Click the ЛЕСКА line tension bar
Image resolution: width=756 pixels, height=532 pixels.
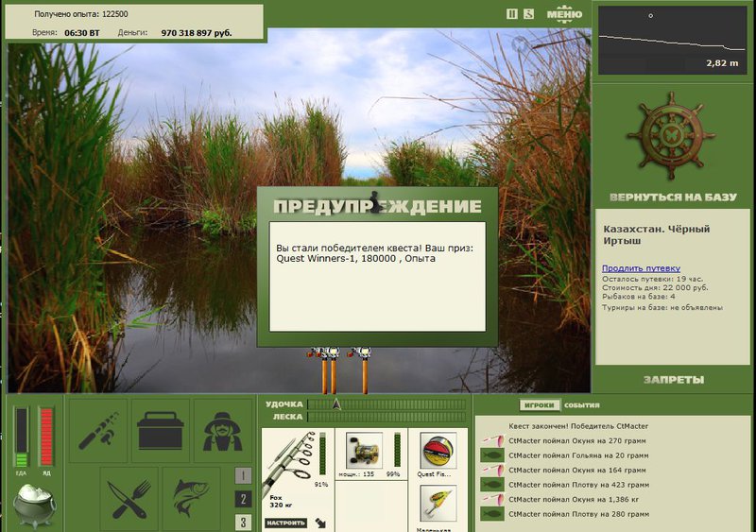tap(387, 417)
